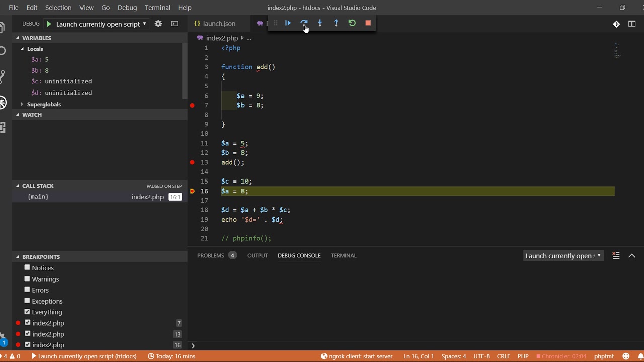Click Launch currently open script (htdocs) status item
This screenshot has height=362, width=644.
[x=84, y=356]
